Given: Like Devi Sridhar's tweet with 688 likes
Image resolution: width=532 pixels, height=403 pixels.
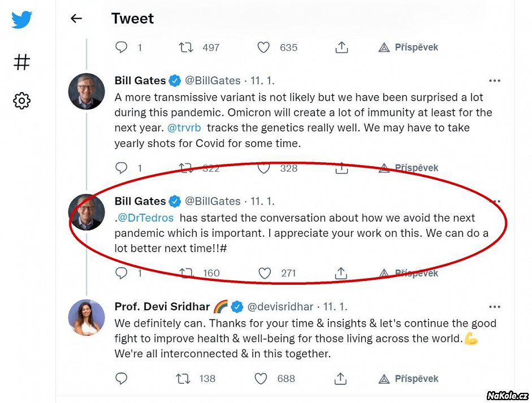Looking at the screenshot, I should [x=261, y=379].
